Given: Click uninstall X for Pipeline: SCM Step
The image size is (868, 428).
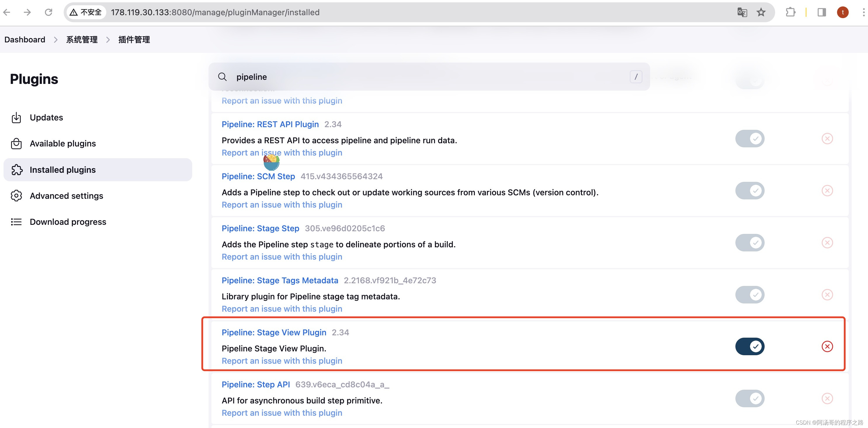Looking at the screenshot, I should pyautogui.click(x=827, y=191).
